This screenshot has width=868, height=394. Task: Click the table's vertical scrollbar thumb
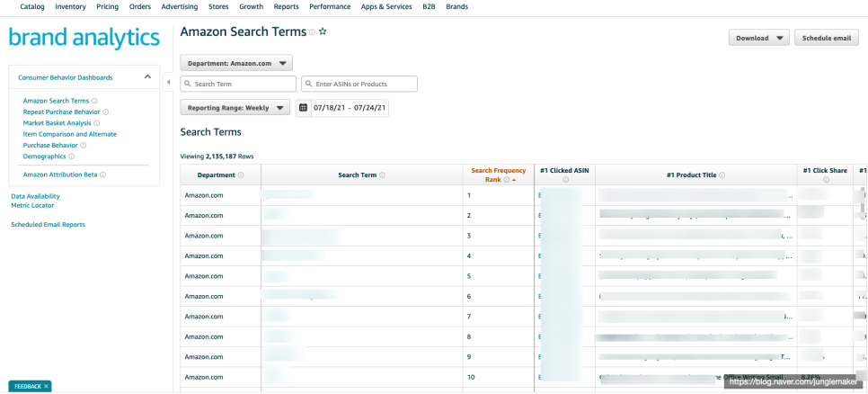[864, 200]
